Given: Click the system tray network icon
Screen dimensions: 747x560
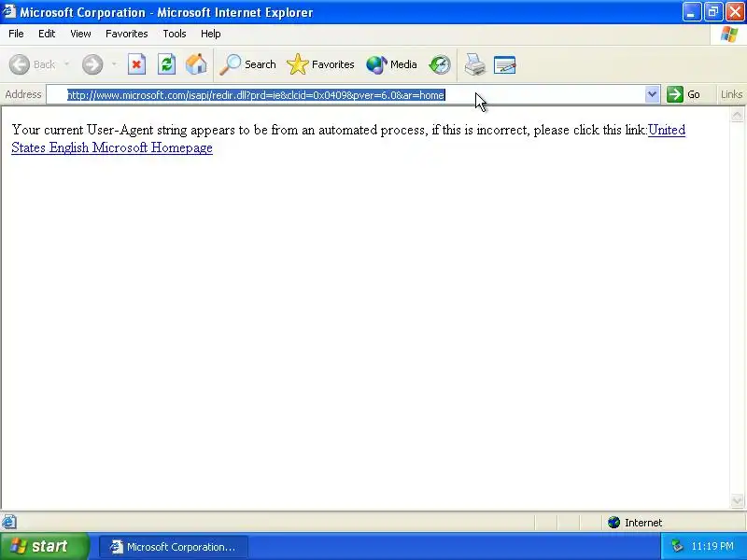Looking at the screenshot, I should tap(677, 546).
